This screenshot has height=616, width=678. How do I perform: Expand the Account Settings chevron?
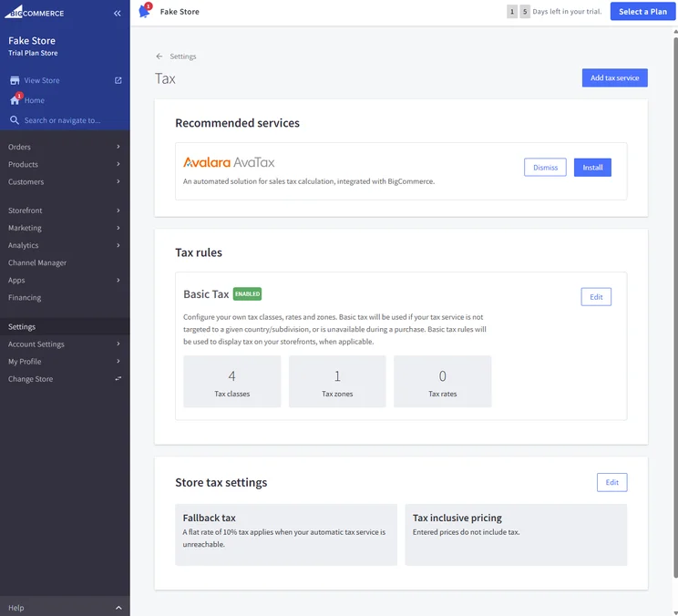pos(118,344)
